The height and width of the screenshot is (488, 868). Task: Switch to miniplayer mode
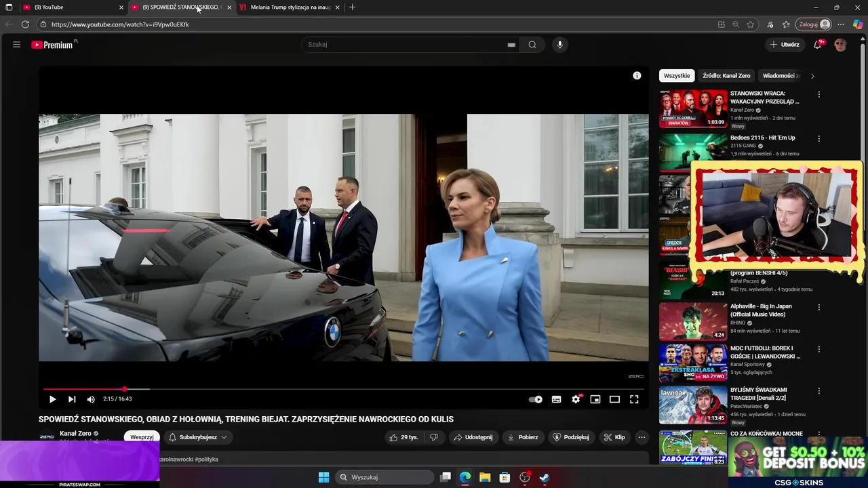click(595, 399)
